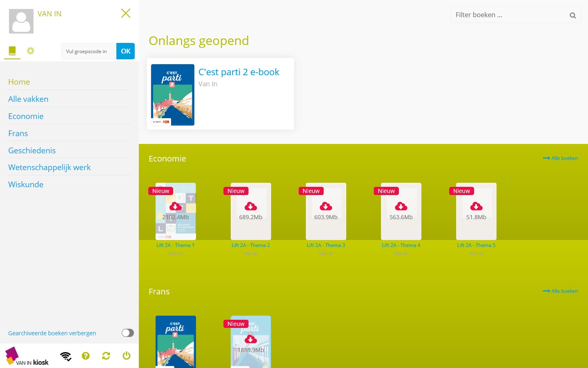The width and height of the screenshot is (588, 368).
Task: Click the search magnifier icon
Action: tap(573, 16)
